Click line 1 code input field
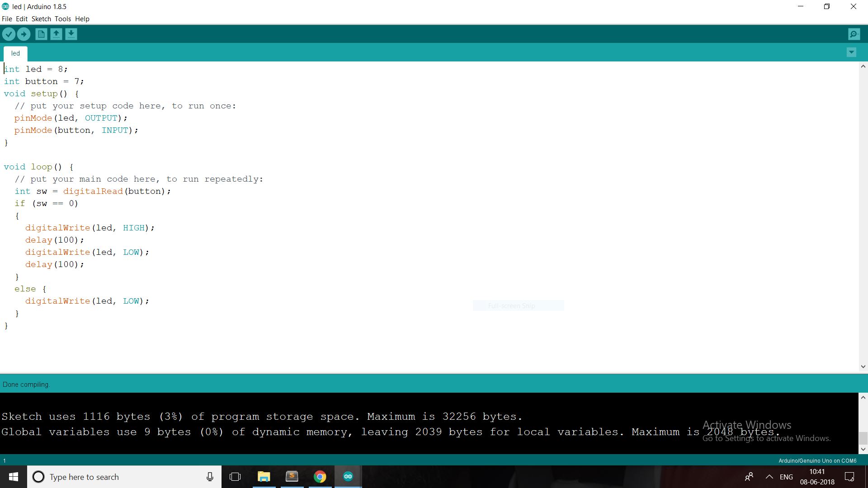Image resolution: width=868 pixels, height=488 pixels. (x=36, y=69)
